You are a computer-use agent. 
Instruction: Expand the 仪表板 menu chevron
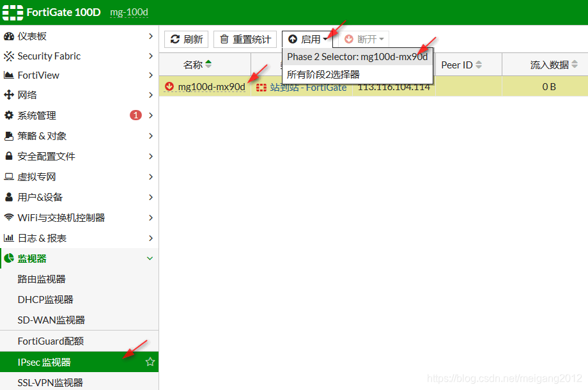(151, 36)
